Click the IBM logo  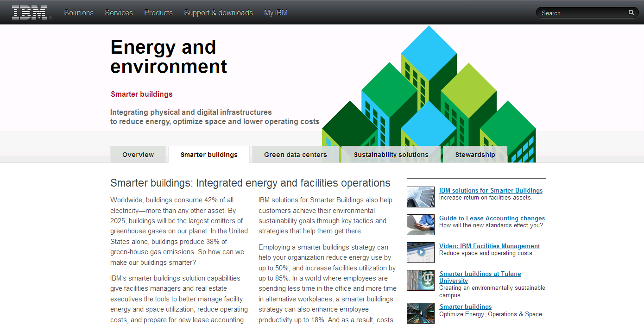tap(29, 12)
